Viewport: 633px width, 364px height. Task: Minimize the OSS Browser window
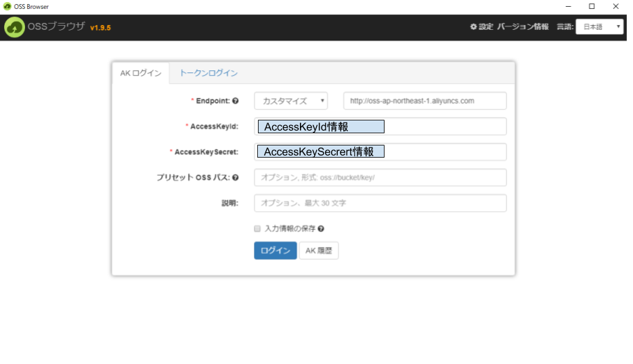(x=569, y=7)
